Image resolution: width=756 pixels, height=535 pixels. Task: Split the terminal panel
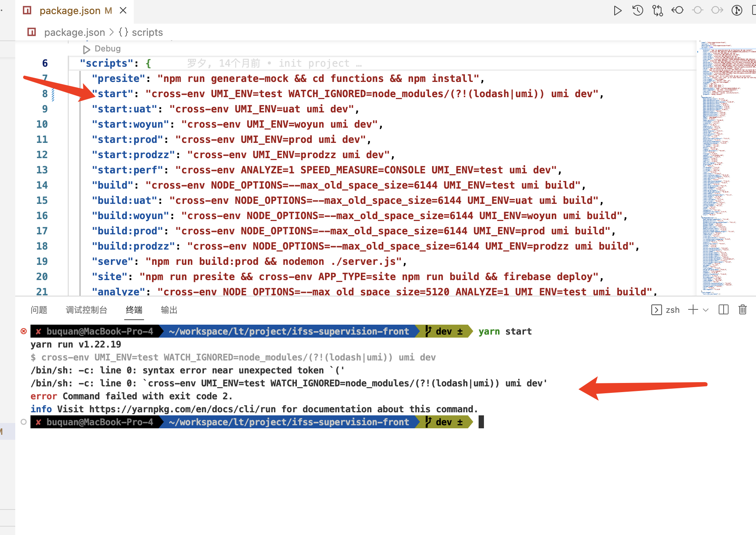(723, 310)
